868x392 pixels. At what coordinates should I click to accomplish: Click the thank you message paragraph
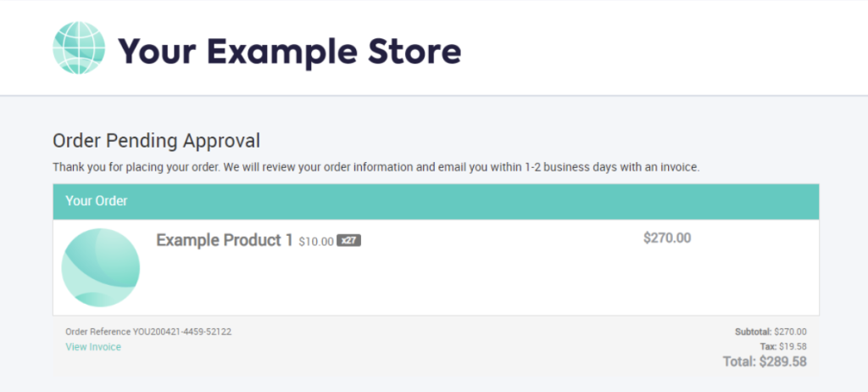(x=376, y=167)
